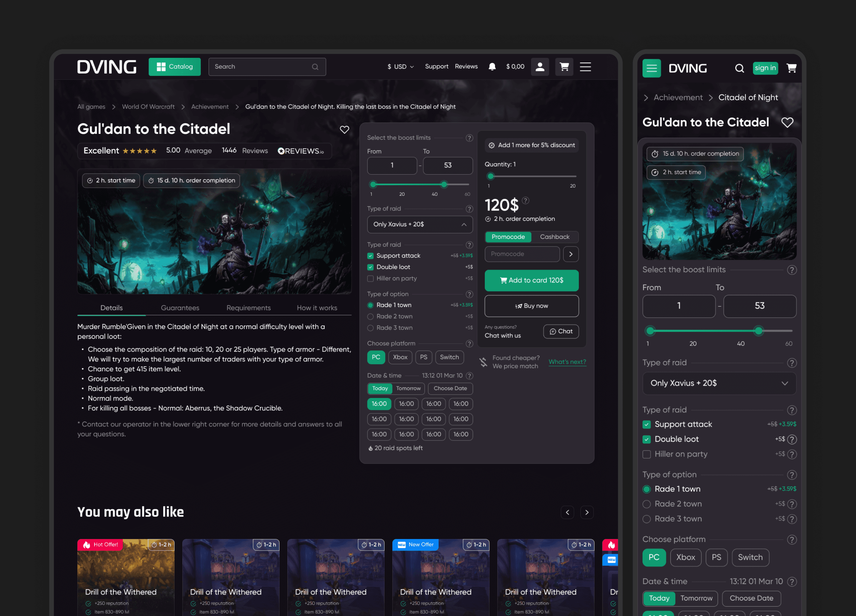Uncheck desktop 'Support attack' checkbox
The image size is (856, 616).
click(x=370, y=256)
